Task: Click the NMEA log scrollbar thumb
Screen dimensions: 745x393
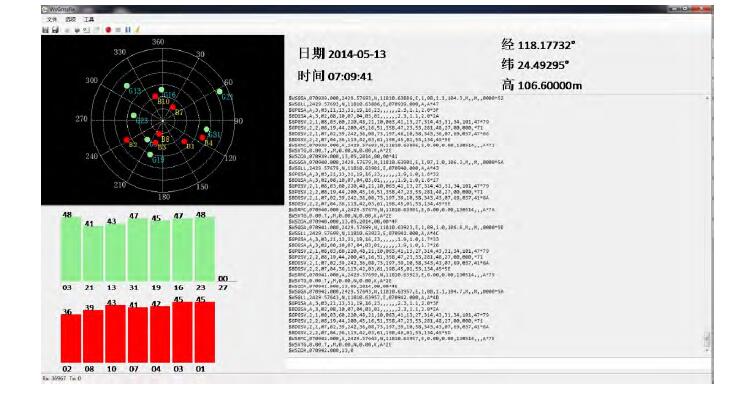Action: click(x=707, y=339)
